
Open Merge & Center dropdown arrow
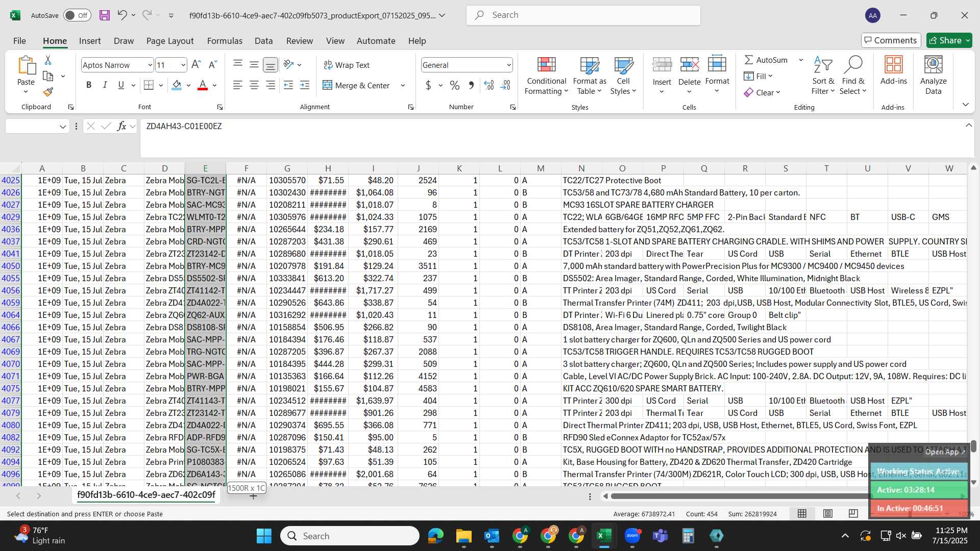coord(403,85)
